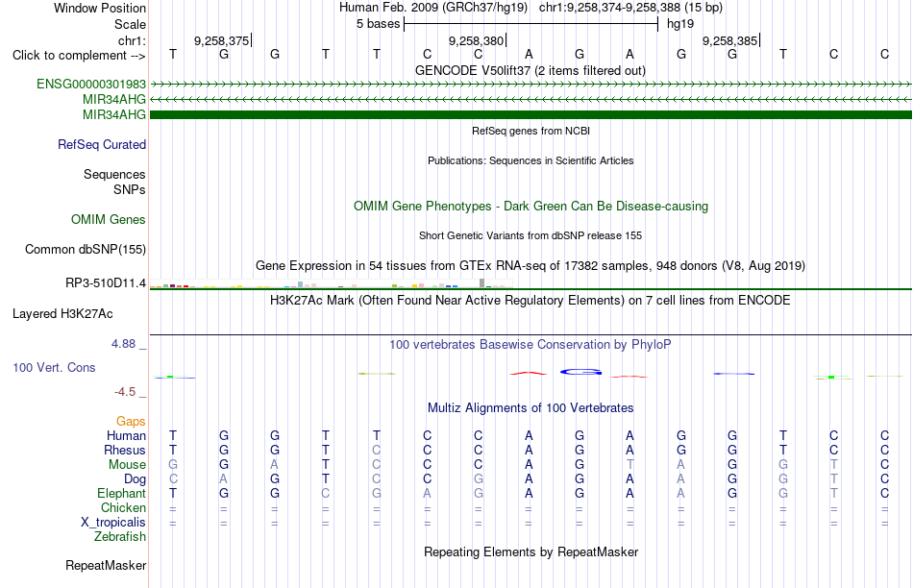Click the Scale label
This screenshot has width=913, height=588.
[x=130, y=24]
